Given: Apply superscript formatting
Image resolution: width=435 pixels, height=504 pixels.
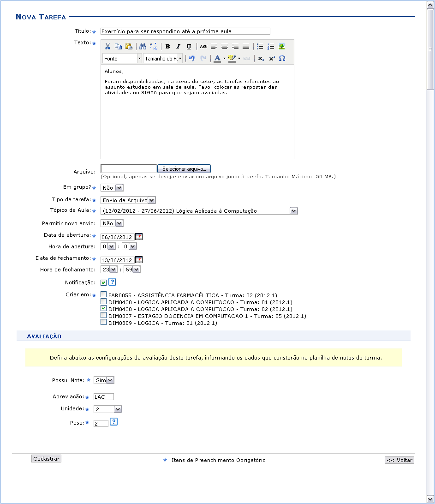Looking at the screenshot, I should 272,59.
